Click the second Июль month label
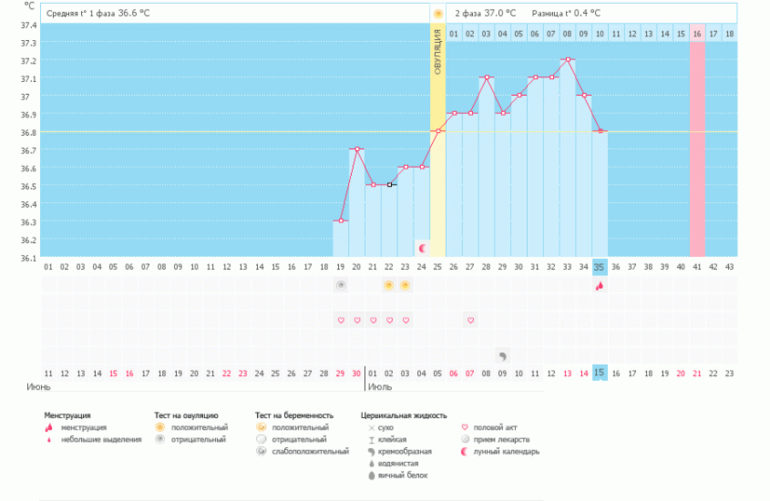 coord(380,387)
